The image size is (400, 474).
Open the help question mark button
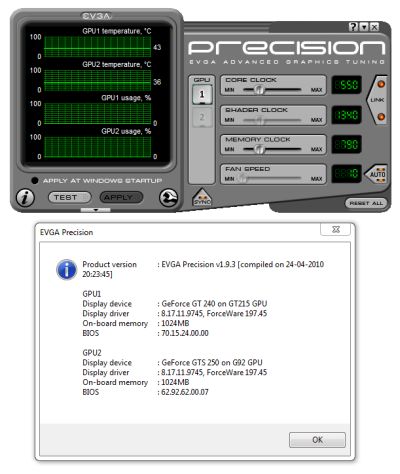(353, 27)
